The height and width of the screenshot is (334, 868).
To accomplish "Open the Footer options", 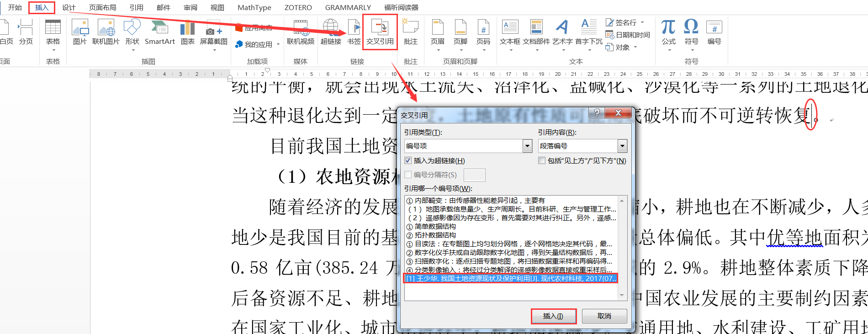I will coord(460,32).
